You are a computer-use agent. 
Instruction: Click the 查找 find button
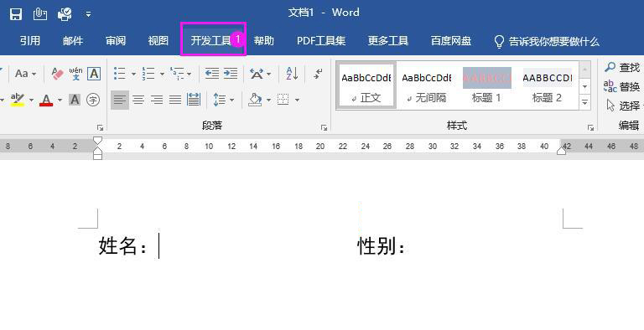[622, 67]
